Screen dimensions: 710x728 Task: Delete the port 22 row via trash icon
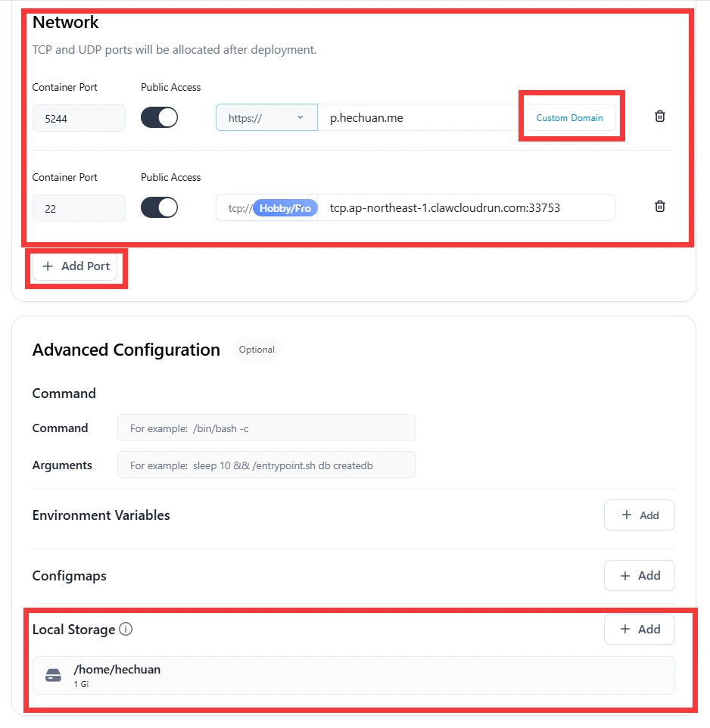click(660, 207)
